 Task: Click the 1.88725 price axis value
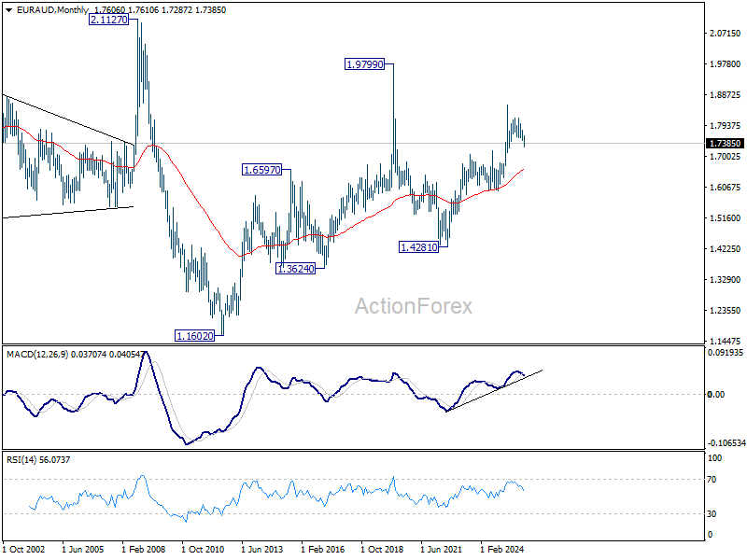coord(726,95)
